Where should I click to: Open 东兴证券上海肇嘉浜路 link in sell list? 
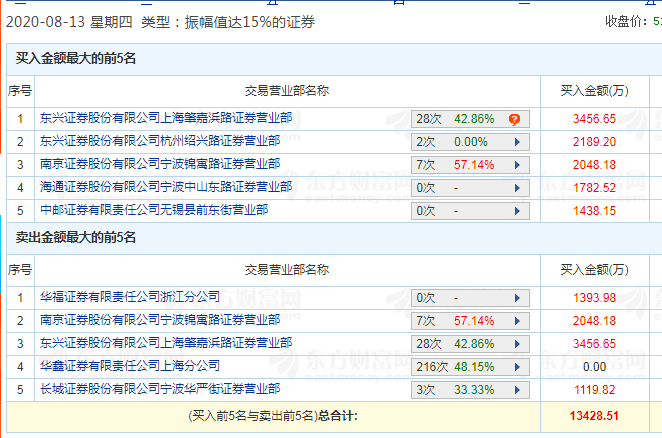click(166, 343)
